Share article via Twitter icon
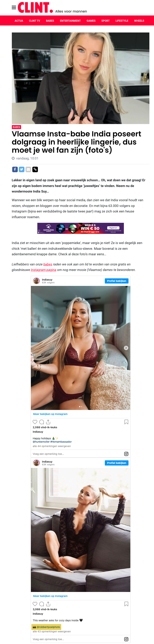 pyautogui.click(x=22, y=169)
